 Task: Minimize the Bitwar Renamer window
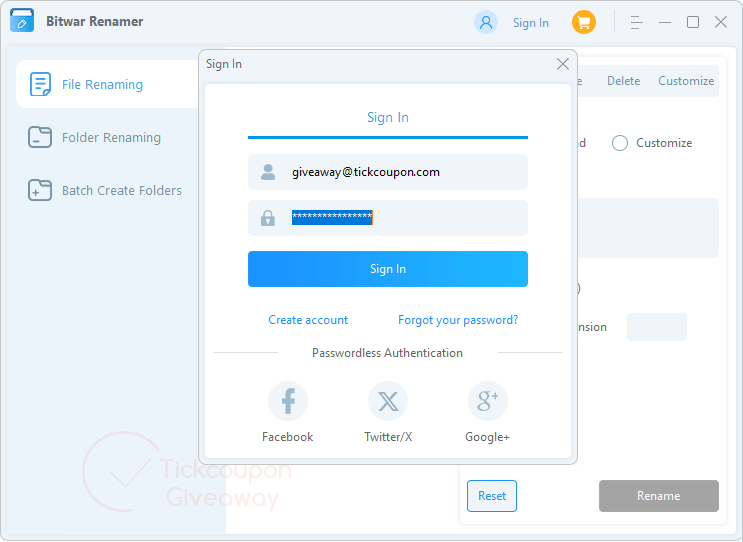[665, 22]
